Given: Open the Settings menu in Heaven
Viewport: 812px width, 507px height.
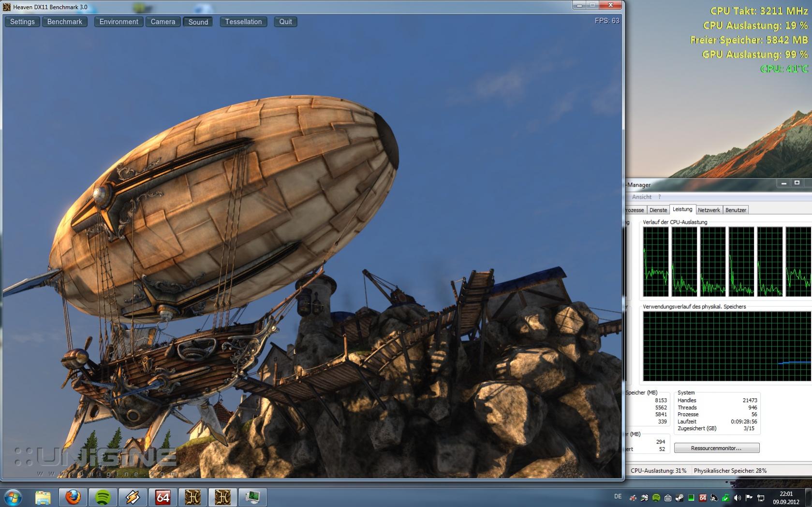Looking at the screenshot, I should coord(22,22).
